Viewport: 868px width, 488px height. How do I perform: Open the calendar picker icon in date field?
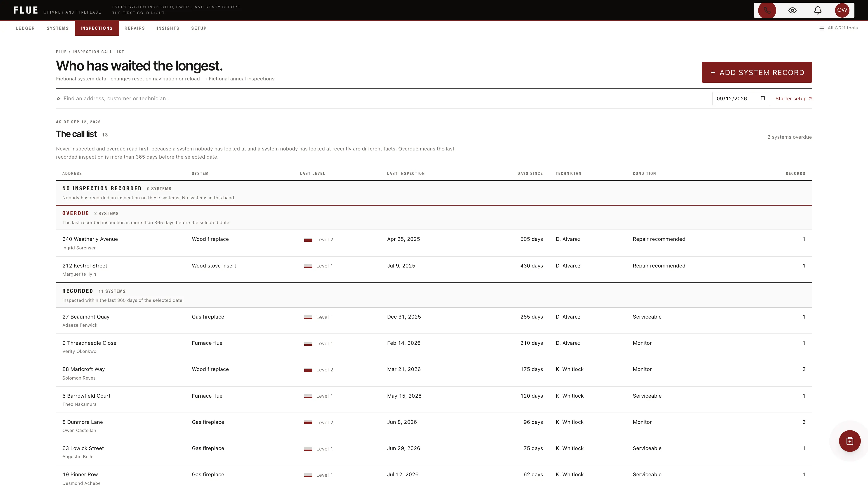(763, 98)
